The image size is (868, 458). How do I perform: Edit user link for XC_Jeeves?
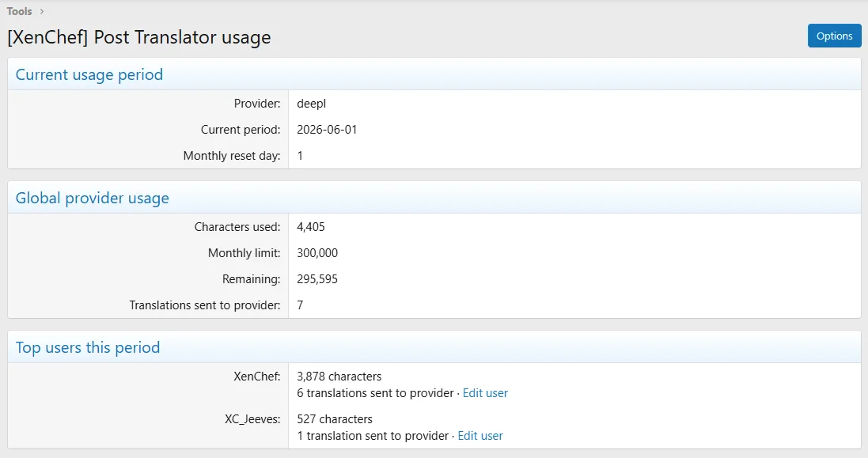coord(480,436)
